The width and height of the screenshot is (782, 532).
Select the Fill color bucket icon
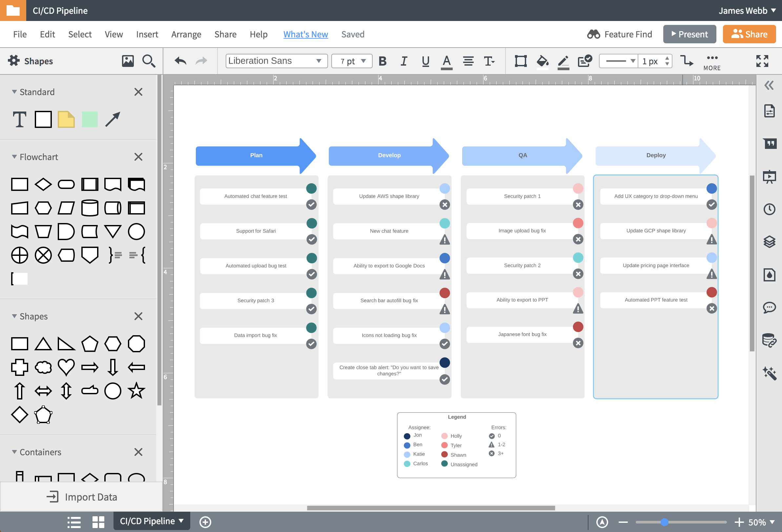[542, 61]
